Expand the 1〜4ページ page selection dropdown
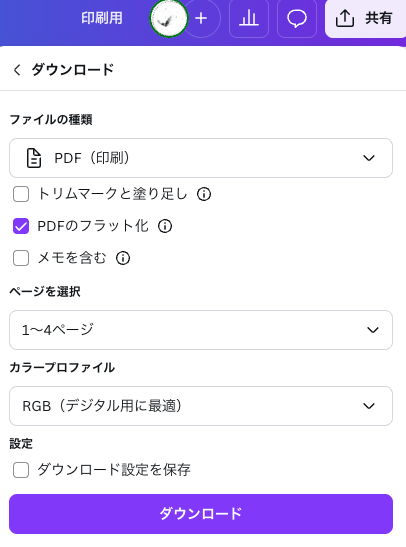 coord(201,330)
